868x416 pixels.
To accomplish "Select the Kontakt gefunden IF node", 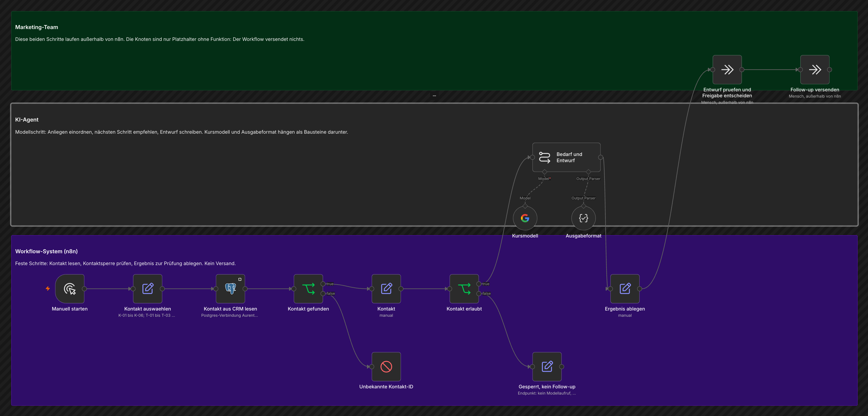I will (308, 289).
